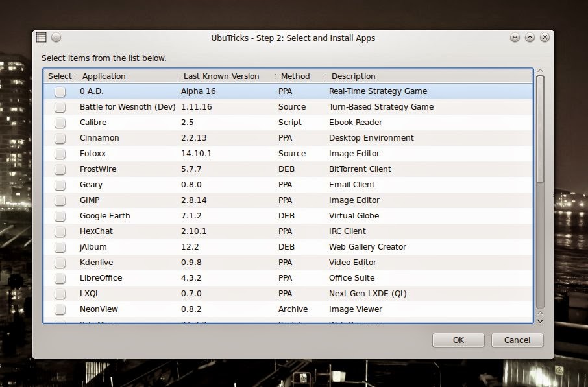Select the GIMP checkbox
The height and width of the screenshot is (387, 588).
(60, 200)
